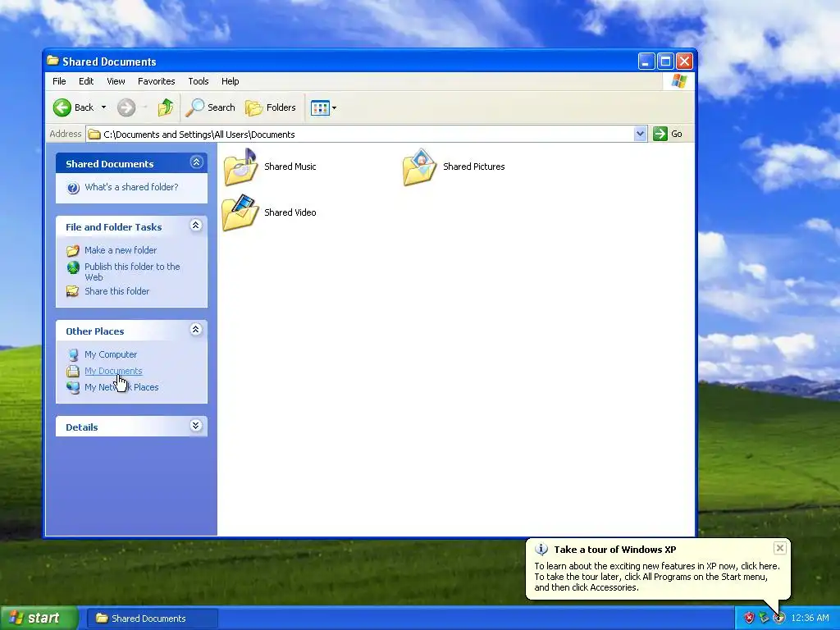Click the Folders button label
This screenshot has width=840, height=630.
[281, 107]
